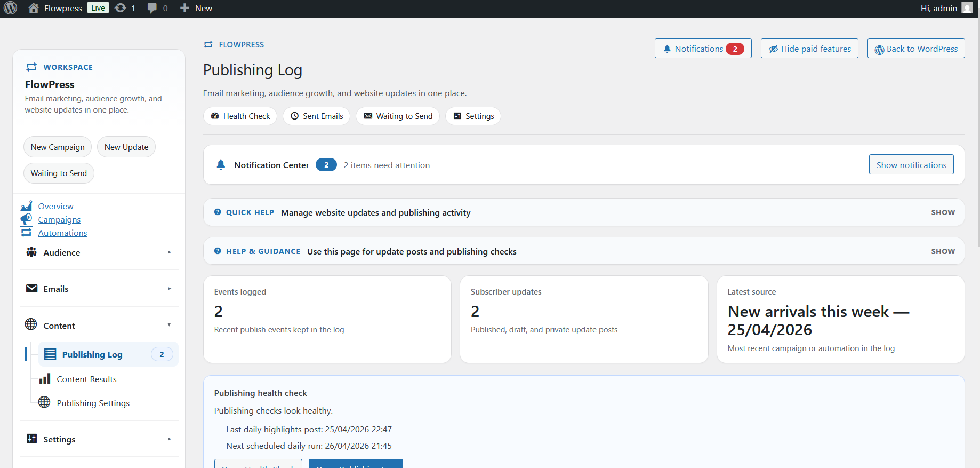This screenshot has width=980, height=468.
Task: Click the Quick Help question mark icon
Action: (x=218, y=212)
